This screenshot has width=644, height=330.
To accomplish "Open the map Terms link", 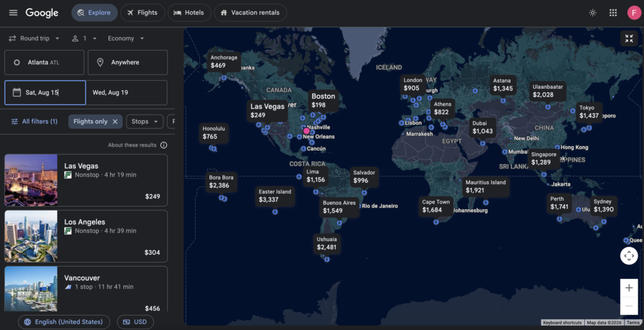I will click(633, 322).
